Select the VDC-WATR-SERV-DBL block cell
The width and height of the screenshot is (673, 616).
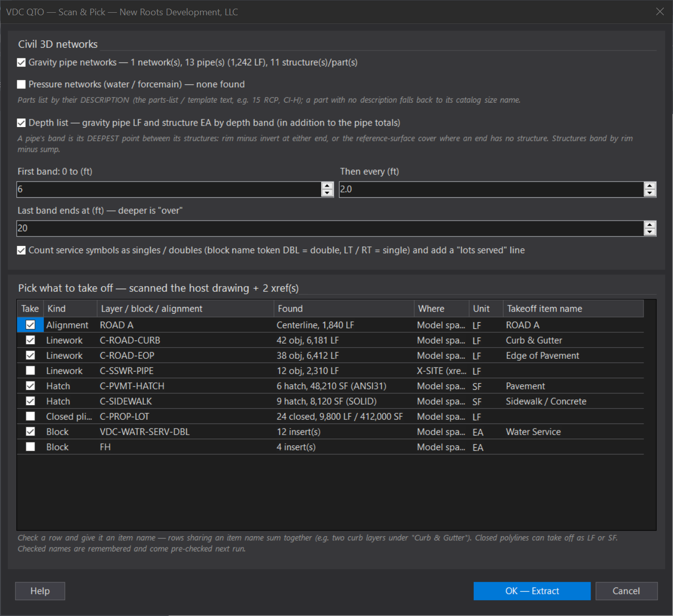click(x=186, y=432)
